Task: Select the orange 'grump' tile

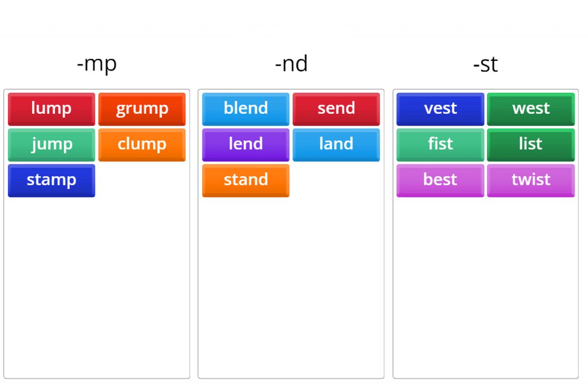Action: pyautogui.click(x=142, y=109)
